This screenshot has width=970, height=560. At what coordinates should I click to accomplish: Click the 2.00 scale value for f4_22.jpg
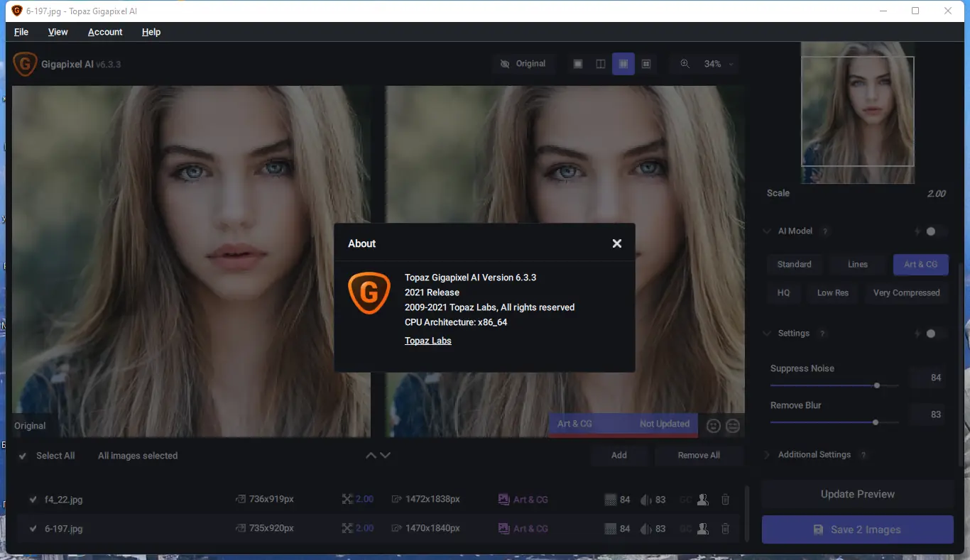(x=364, y=500)
